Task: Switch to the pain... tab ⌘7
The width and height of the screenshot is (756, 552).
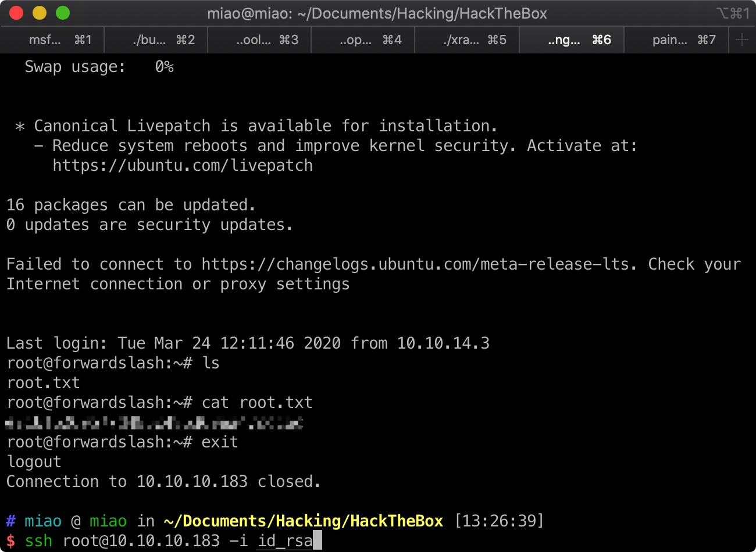Action: (x=676, y=40)
